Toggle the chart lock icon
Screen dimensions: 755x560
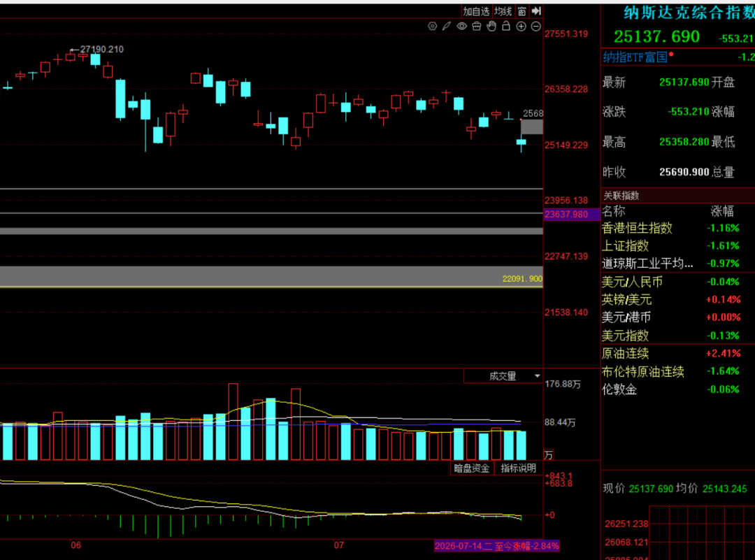tap(506, 27)
